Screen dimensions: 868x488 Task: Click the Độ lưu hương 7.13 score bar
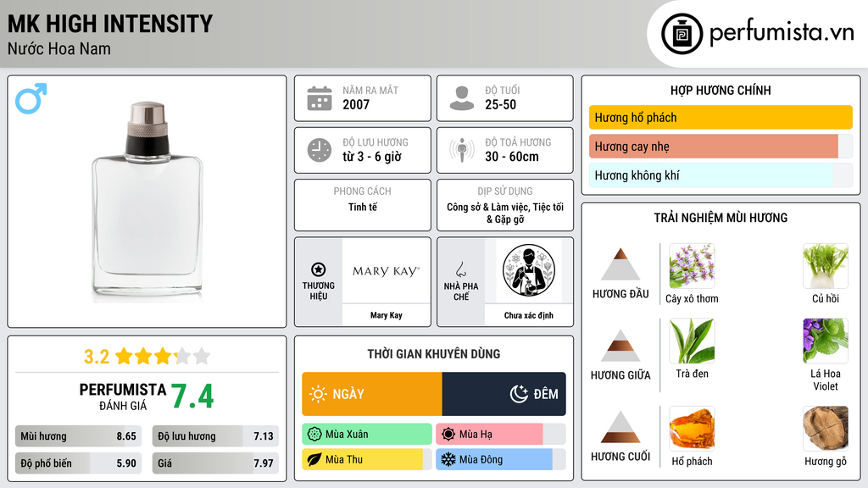click(215, 436)
